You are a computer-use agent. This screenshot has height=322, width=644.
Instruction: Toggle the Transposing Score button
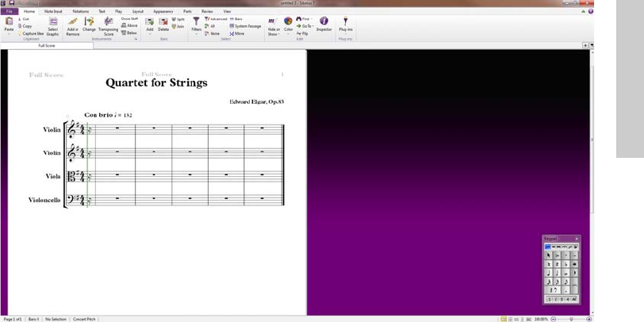coord(109,26)
